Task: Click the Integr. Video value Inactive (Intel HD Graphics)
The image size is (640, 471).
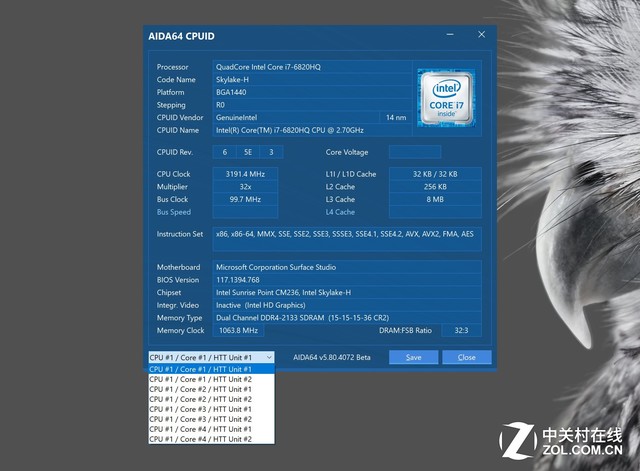Action: (347, 305)
